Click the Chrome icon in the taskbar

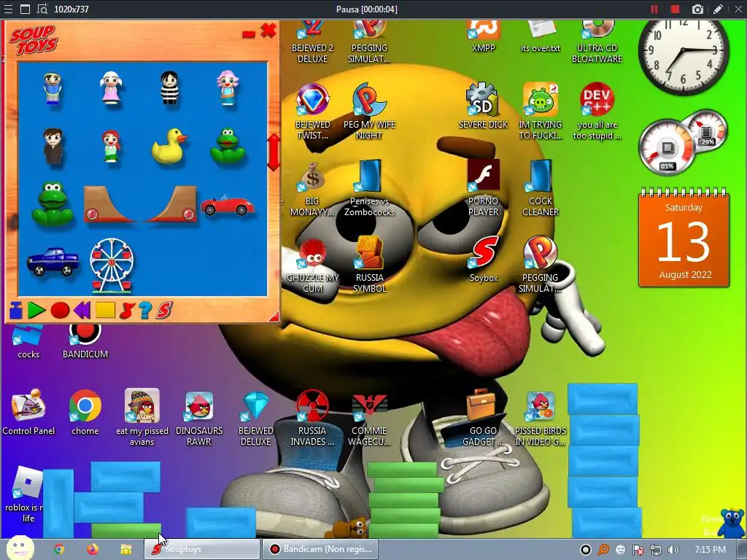coord(59,549)
